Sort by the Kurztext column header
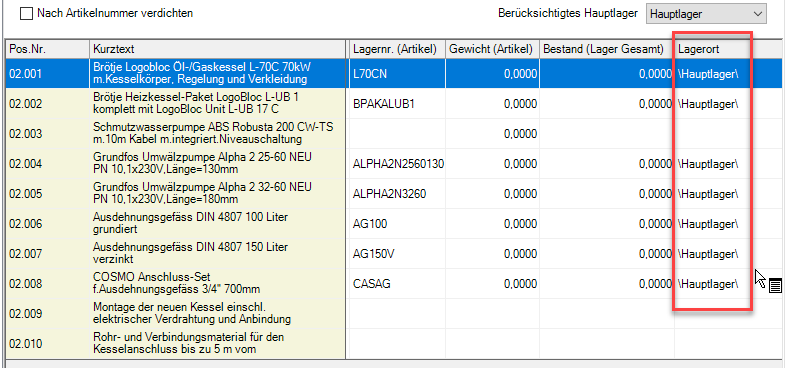Image resolution: width=785 pixels, height=368 pixels. [218, 49]
